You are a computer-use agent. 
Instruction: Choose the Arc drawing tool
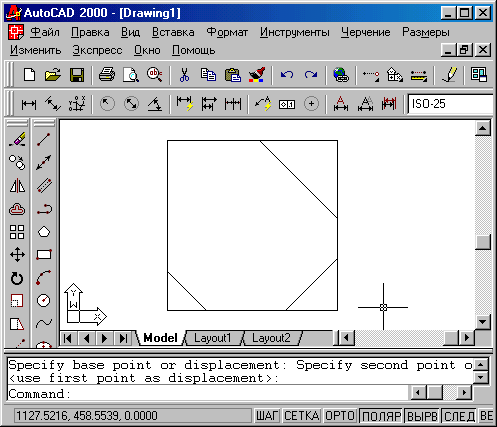point(44,278)
